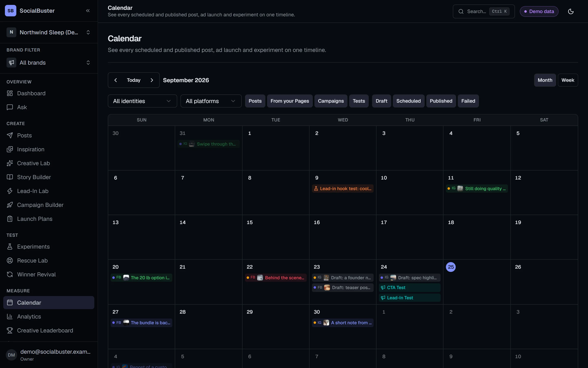Click megaphone icon on CTA Test
This screenshot has width=588, height=368.
[383, 288]
